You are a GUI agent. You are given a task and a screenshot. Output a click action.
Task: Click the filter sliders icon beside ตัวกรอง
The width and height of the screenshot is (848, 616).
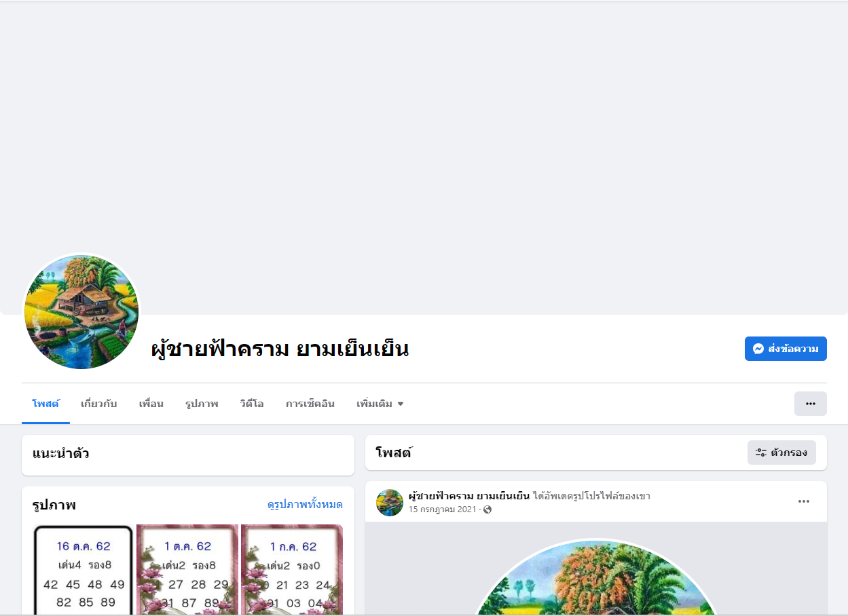click(761, 453)
